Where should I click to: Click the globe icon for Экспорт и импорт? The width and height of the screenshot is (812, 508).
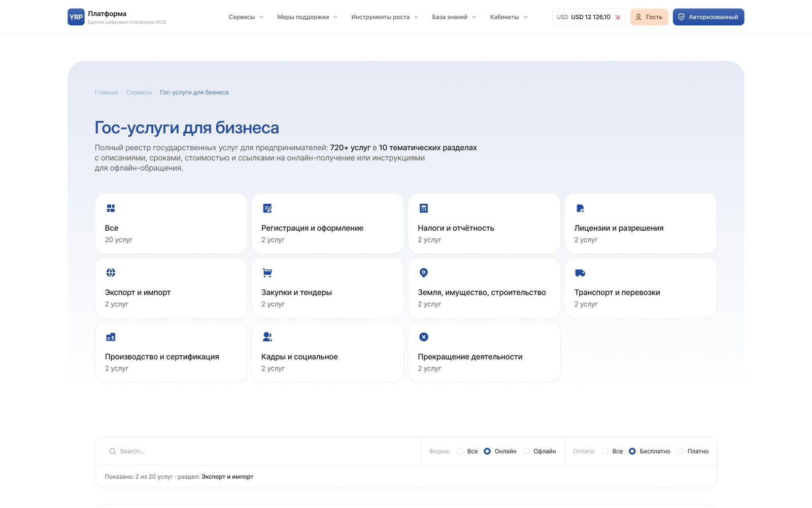point(111,273)
